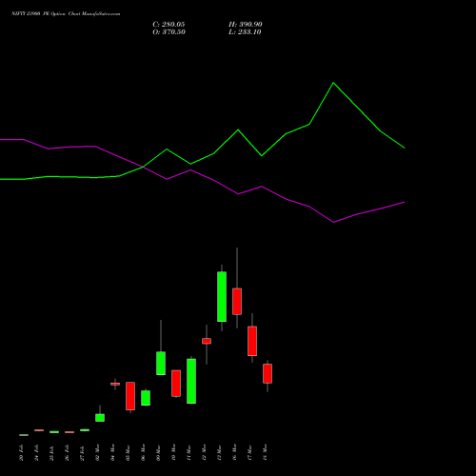Click the '12 Mar' date label
Viewport: 476px width, 476px height.
click(204, 453)
